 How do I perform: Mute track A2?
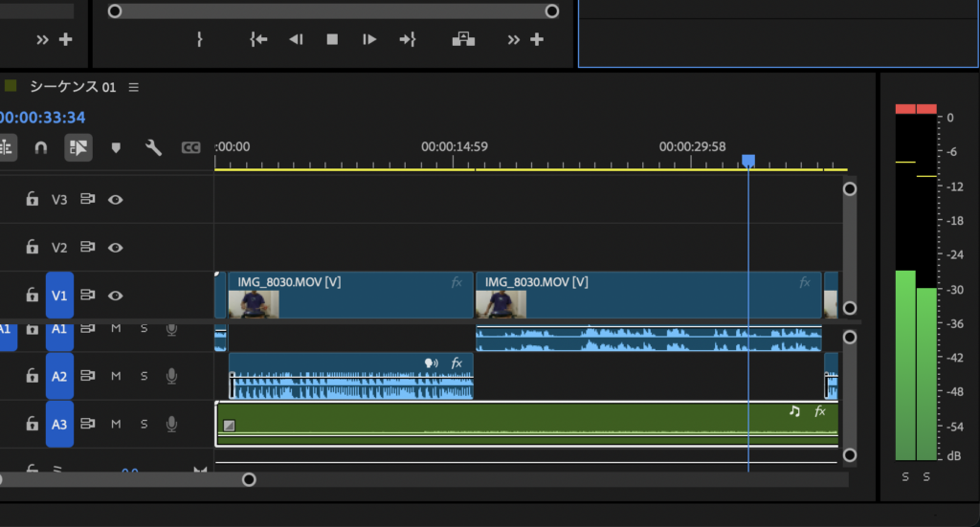tap(116, 376)
